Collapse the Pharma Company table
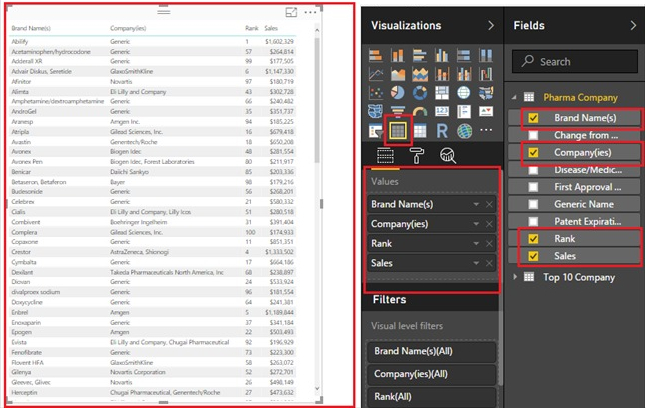Viewport: 646px width, 408px height. click(514, 98)
